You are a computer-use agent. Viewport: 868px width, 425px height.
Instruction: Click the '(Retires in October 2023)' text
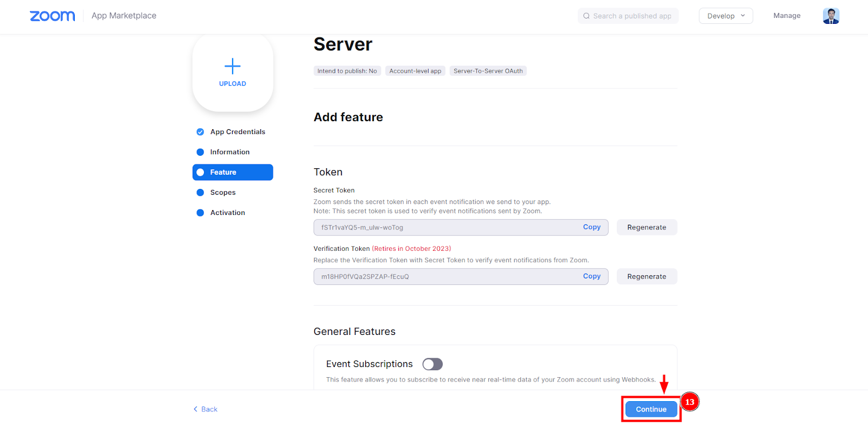pyautogui.click(x=412, y=249)
